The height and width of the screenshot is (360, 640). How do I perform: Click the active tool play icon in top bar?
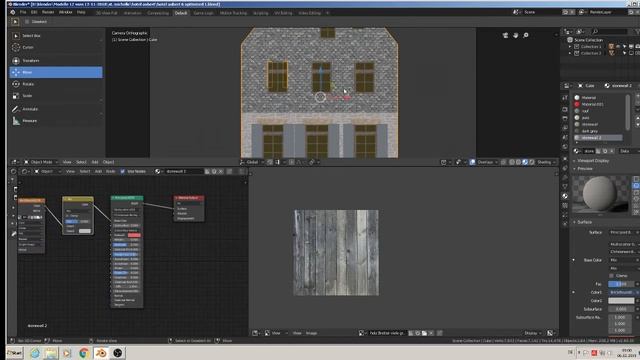pos(15,22)
